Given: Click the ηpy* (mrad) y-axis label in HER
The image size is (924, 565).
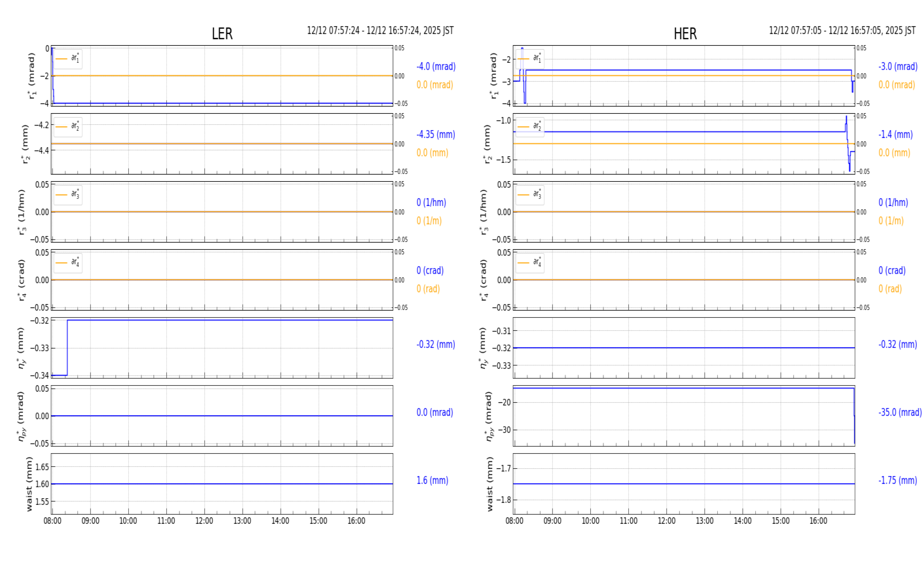Looking at the screenshot, I should pos(489,416).
